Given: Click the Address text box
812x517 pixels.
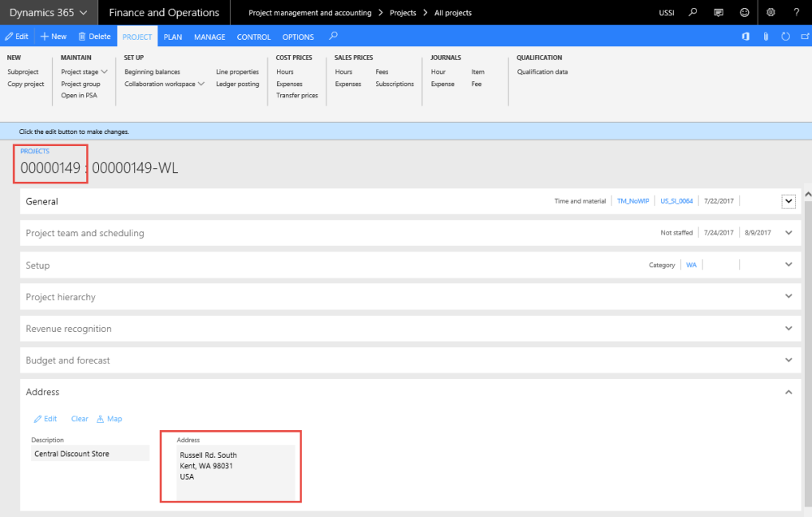Looking at the screenshot, I should click(235, 472).
